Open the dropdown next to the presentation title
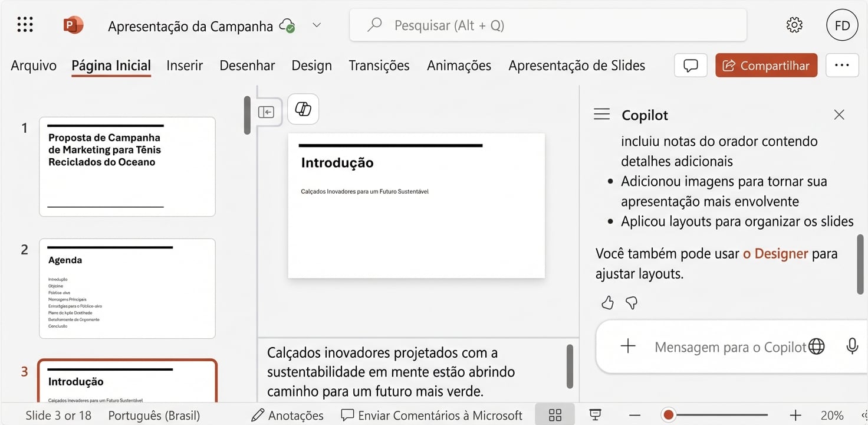 pyautogui.click(x=317, y=25)
